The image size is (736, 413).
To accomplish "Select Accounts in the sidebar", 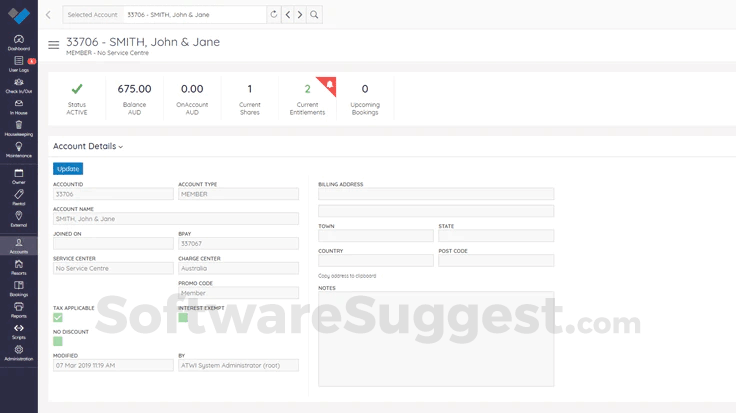I will pos(19,245).
